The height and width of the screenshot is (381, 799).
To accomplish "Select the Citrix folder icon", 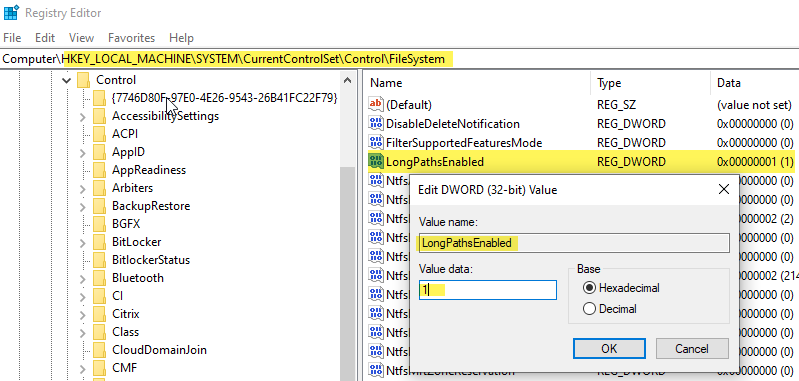I will pos(99,313).
